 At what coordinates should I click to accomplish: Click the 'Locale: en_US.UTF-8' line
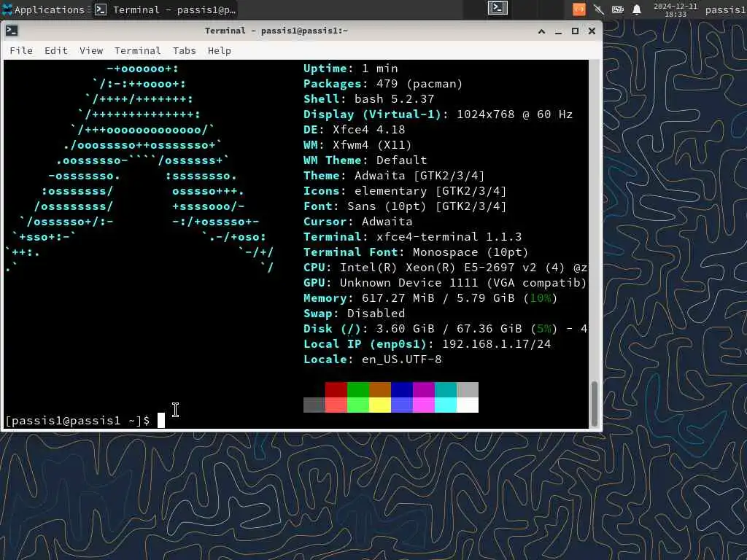[x=373, y=359]
